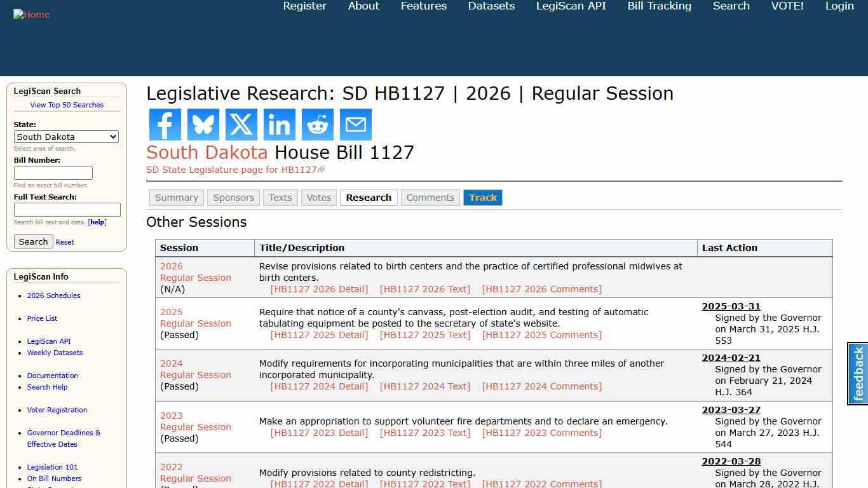Image resolution: width=868 pixels, height=488 pixels.
Task: Email this bill using the envelope icon
Action: coord(355,125)
